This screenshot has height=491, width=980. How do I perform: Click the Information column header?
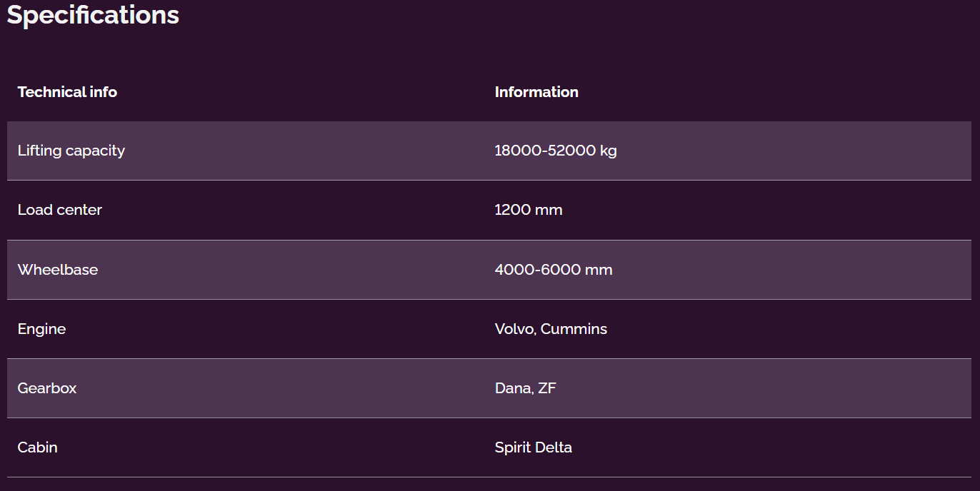click(x=536, y=92)
